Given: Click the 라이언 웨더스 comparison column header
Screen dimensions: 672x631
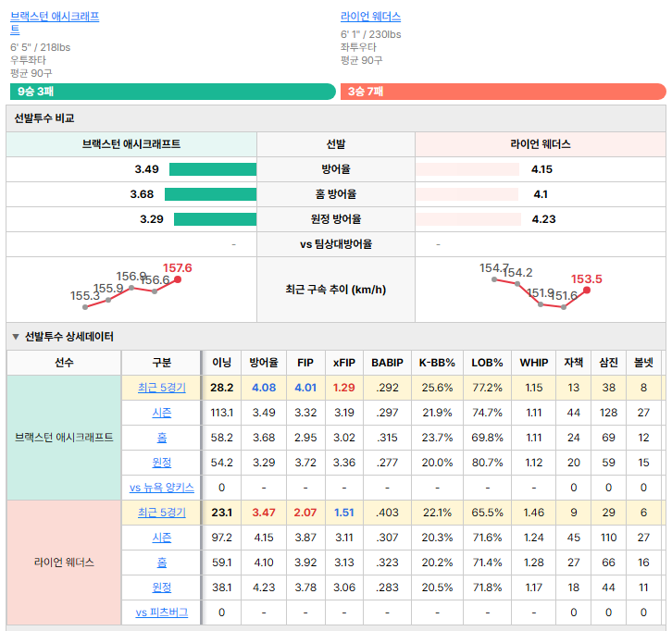Looking at the screenshot, I should [x=540, y=144].
